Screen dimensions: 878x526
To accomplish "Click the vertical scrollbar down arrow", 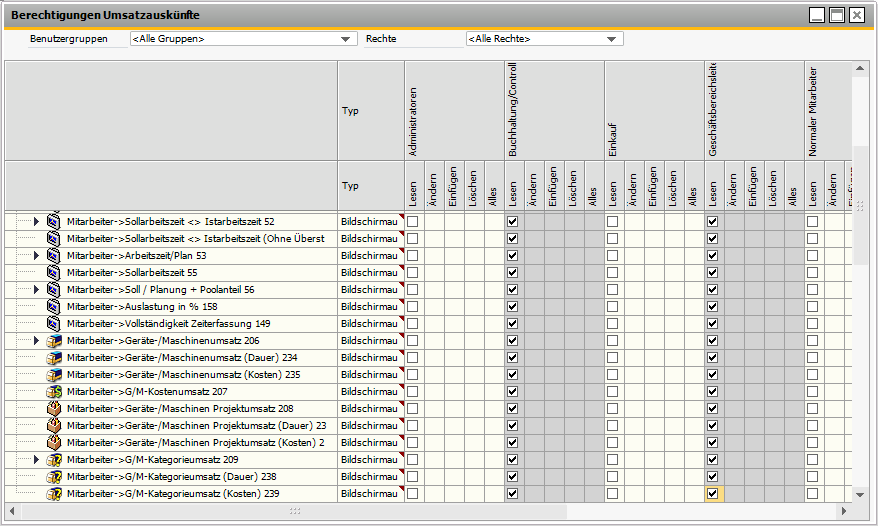I will pos(860,494).
